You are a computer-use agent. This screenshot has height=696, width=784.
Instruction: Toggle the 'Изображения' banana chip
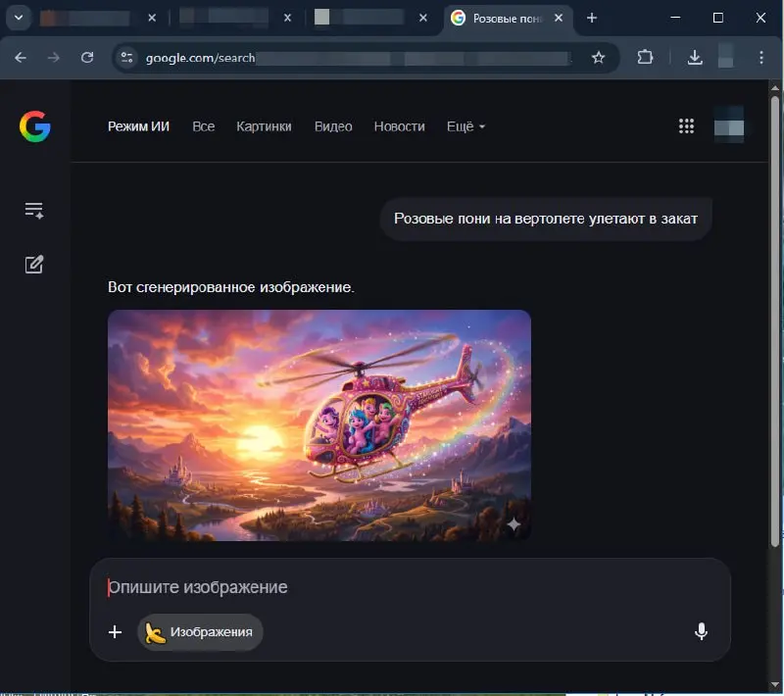(200, 632)
